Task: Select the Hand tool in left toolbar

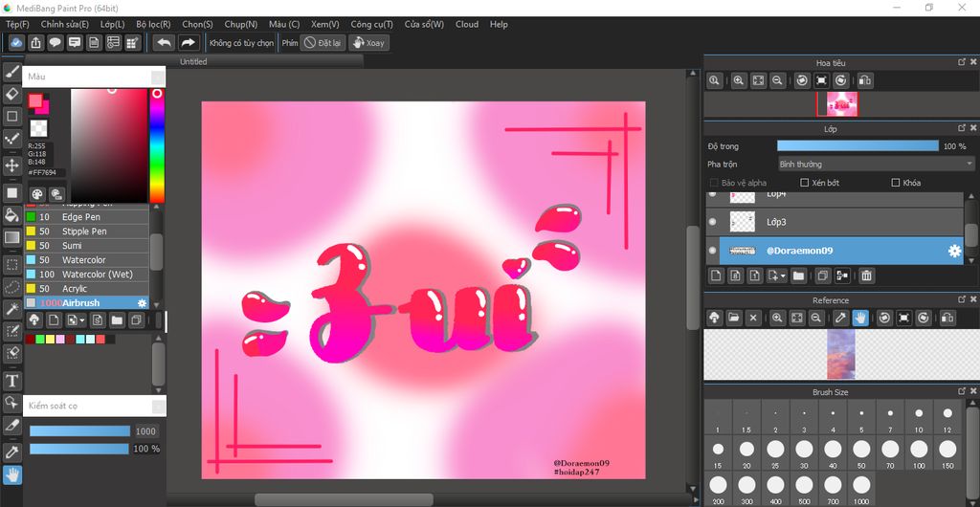Action: pos(11,475)
